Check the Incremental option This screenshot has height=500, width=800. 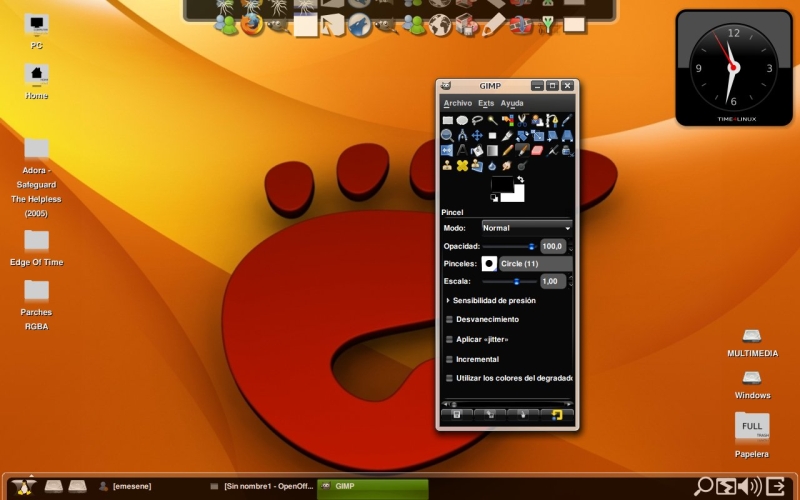[449, 359]
